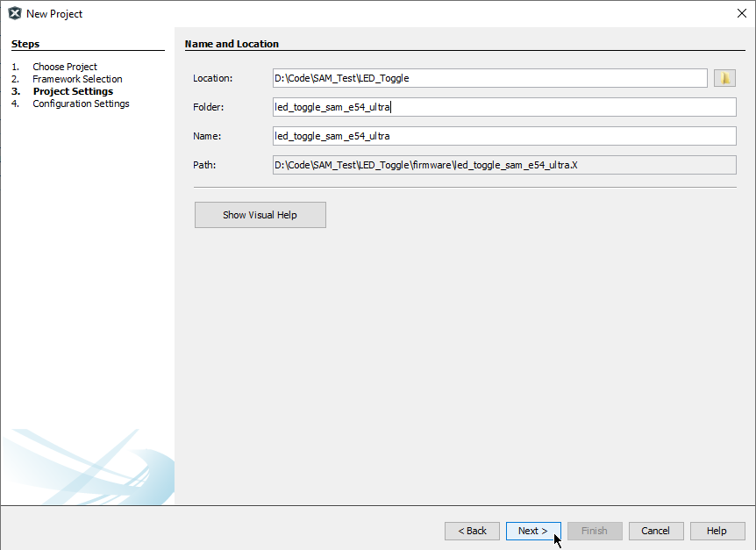This screenshot has width=756, height=550.
Task: Click the Show Visual Help button
Action: (260, 215)
